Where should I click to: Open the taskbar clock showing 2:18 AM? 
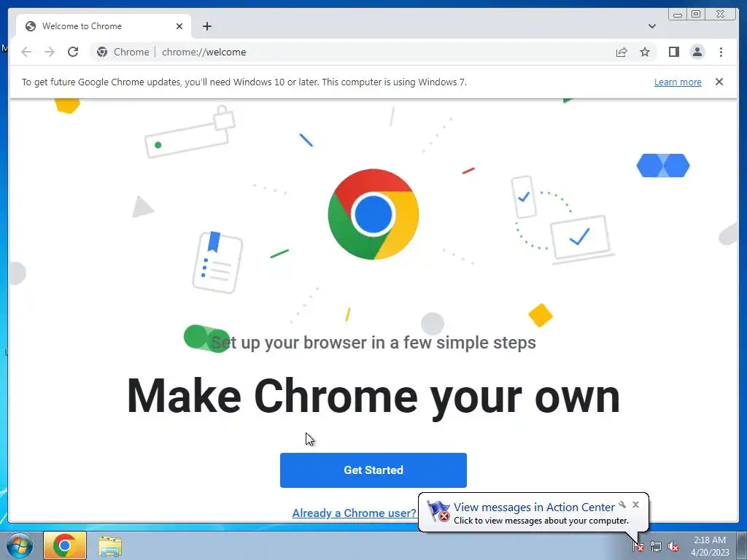point(710,546)
